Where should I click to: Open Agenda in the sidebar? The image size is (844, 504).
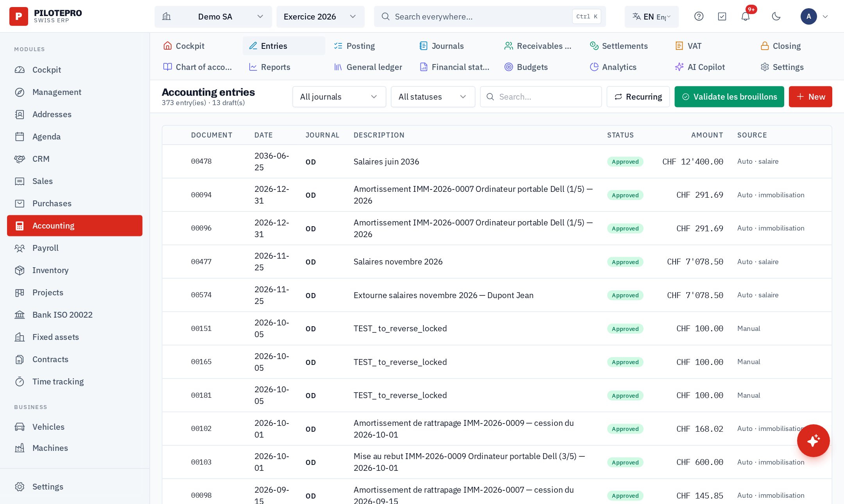(75, 136)
